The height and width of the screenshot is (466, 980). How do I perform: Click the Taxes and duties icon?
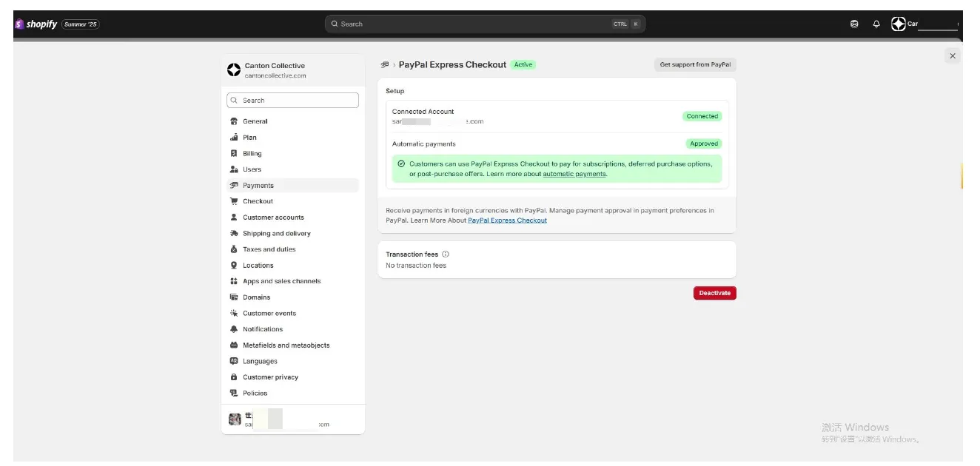point(234,249)
